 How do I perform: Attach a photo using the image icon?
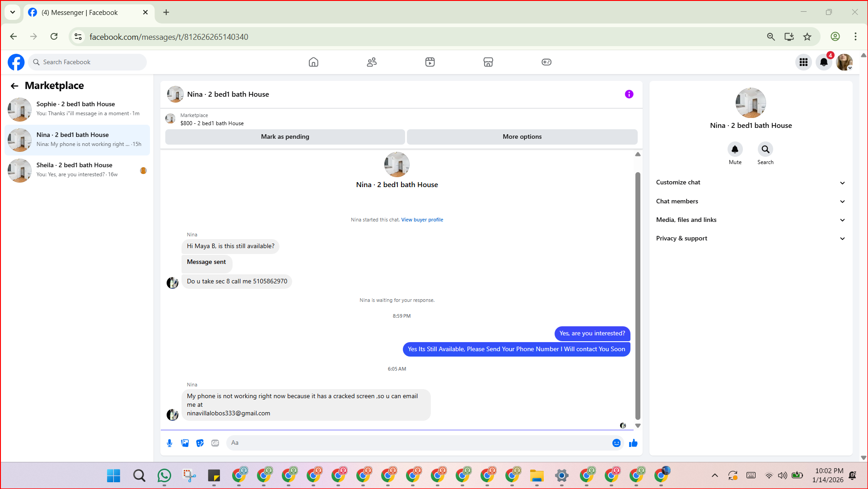185,443
